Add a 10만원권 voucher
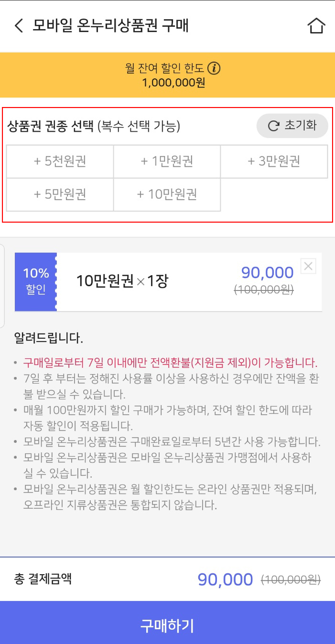The height and width of the screenshot is (644, 335). (x=166, y=194)
